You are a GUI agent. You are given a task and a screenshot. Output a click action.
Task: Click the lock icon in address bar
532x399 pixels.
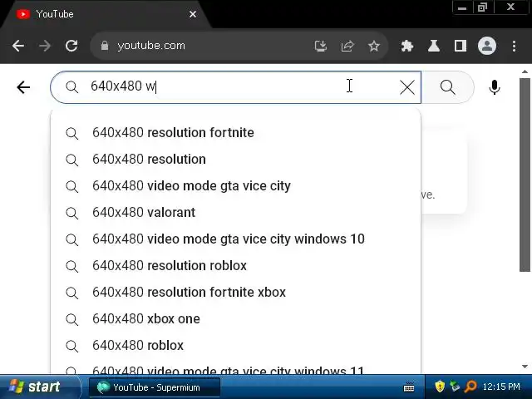click(105, 46)
